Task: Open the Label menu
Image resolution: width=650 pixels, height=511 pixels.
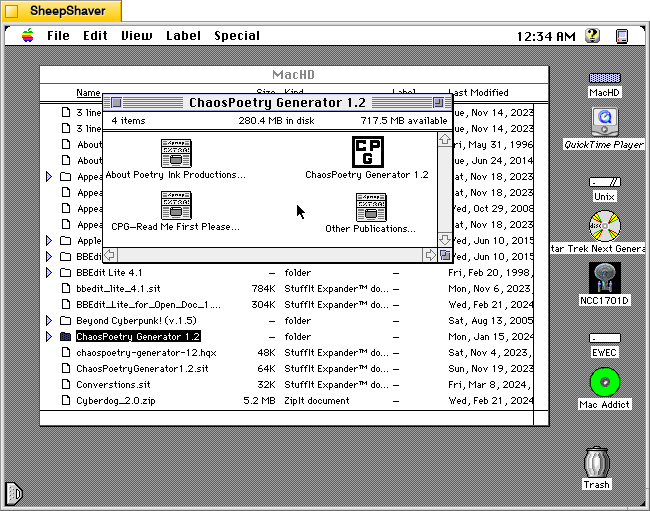Action: pos(183,36)
